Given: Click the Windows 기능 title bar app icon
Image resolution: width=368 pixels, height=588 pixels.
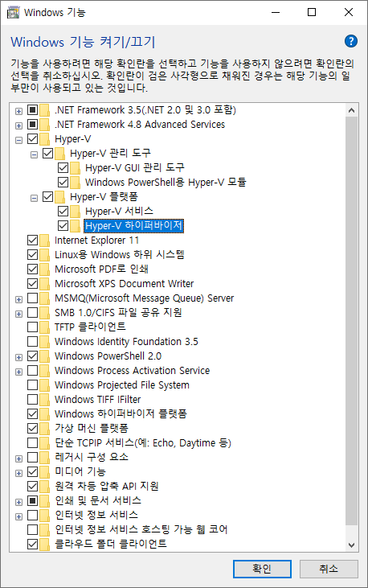Looking at the screenshot, I should point(13,12).
